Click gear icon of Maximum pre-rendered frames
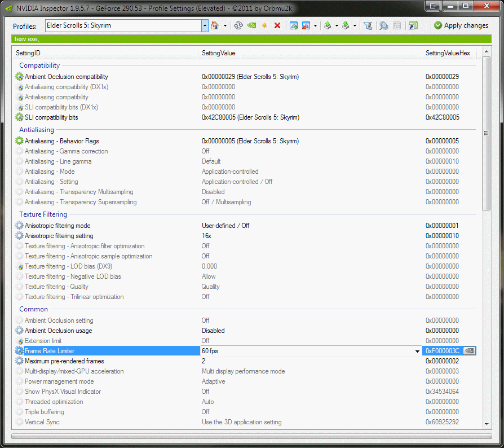The width and height of the screenshot is (504, 448). (19, 361)
